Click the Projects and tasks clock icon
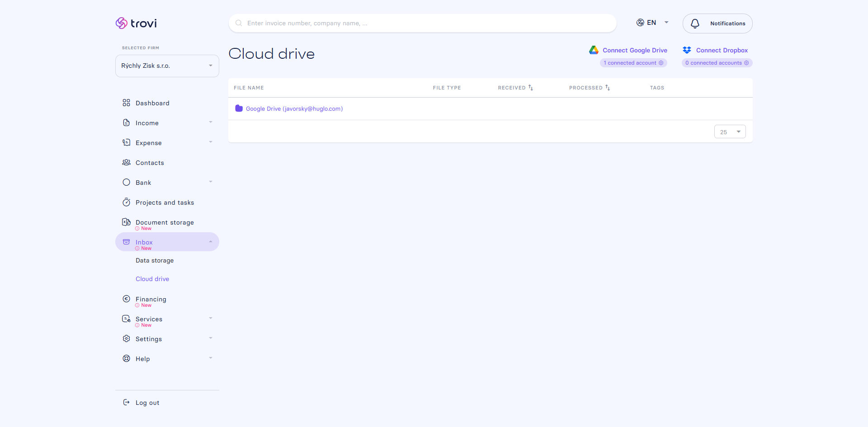The width and height of the screenshot is (868, 427). pos(126,202)
